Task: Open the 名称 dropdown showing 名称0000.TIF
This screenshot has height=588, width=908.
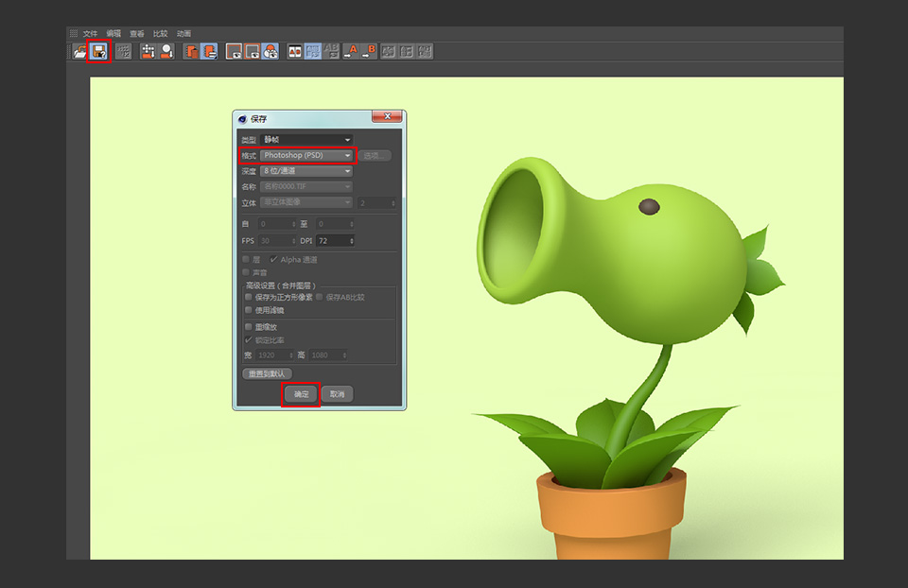Action: 306,186
